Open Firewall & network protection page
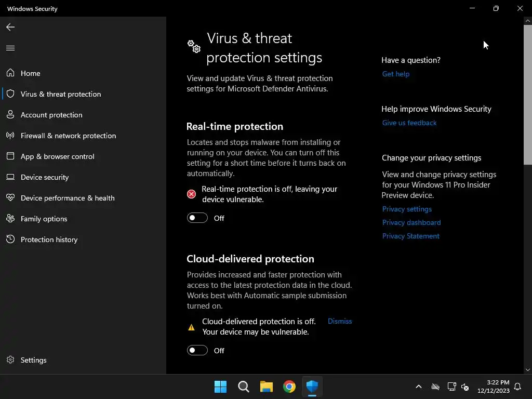The image size is (532, 399). (83, 136)
